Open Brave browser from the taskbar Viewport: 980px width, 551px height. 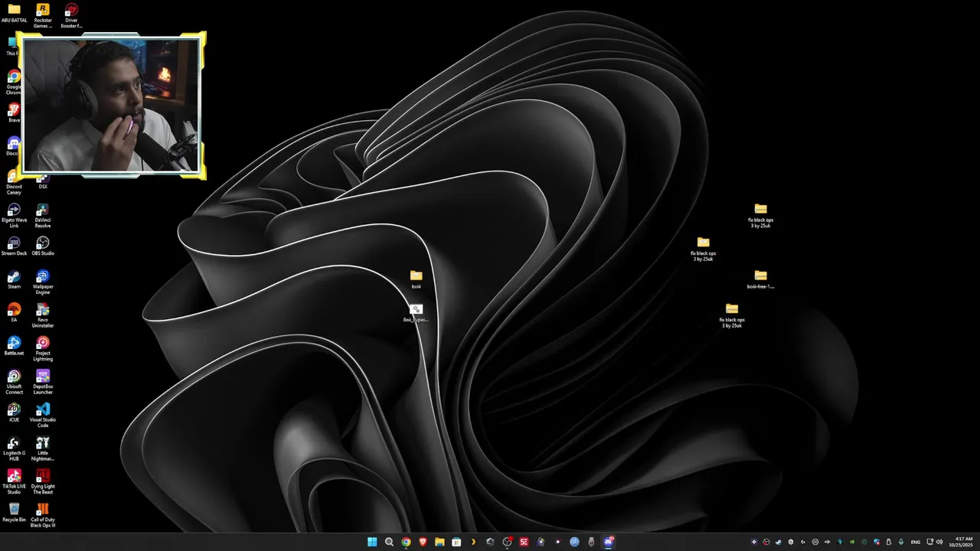tap(423, 542)
